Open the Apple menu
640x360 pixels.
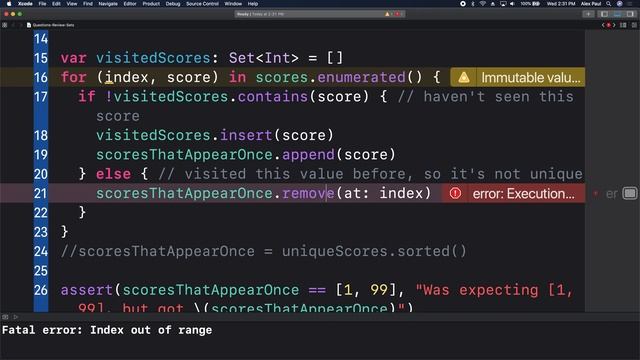point(9,4)
